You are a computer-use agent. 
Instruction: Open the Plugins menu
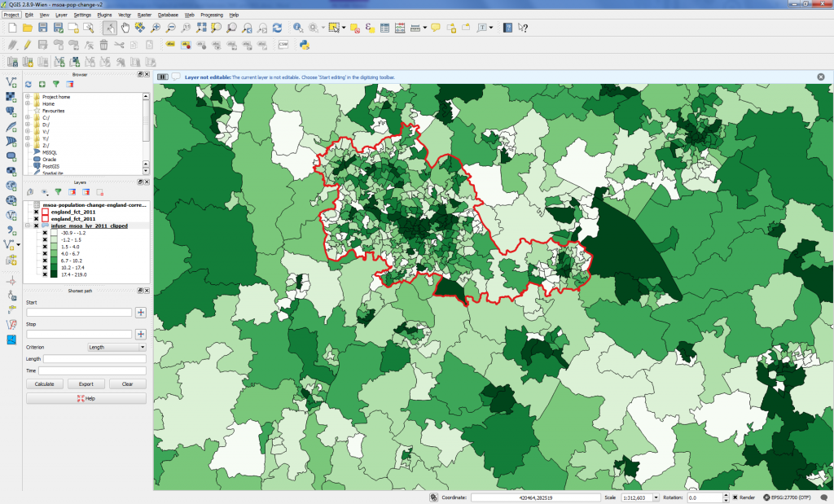[104, 15]
